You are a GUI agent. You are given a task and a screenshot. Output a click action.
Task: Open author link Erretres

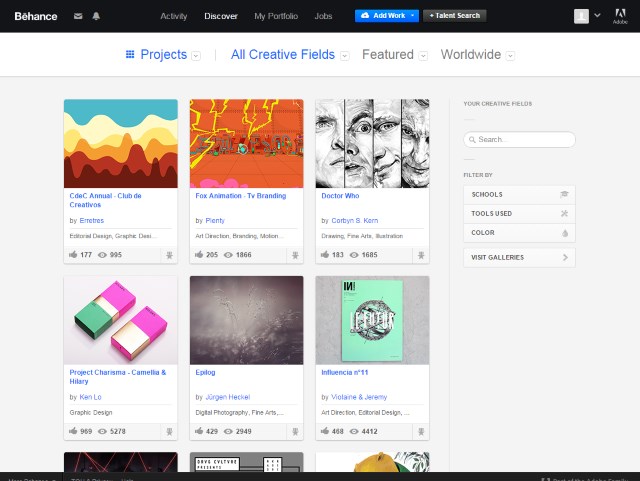click(x=92, y=220)
